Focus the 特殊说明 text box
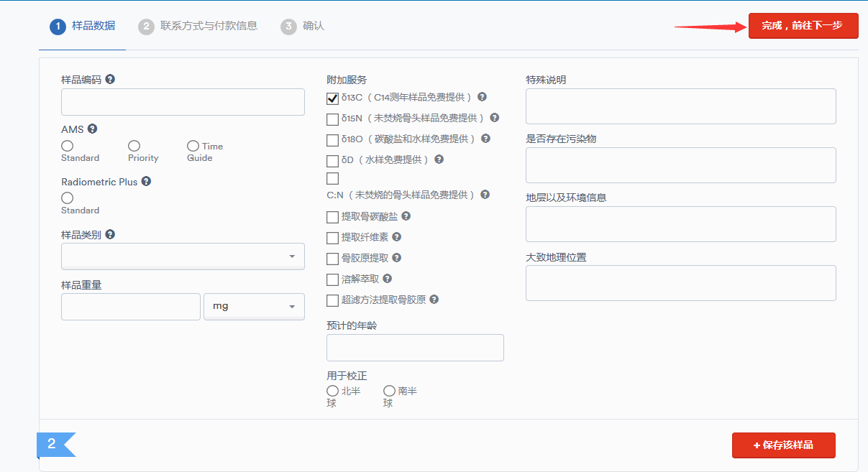Viewport: 868px width, 472px height. click(681, 106)
